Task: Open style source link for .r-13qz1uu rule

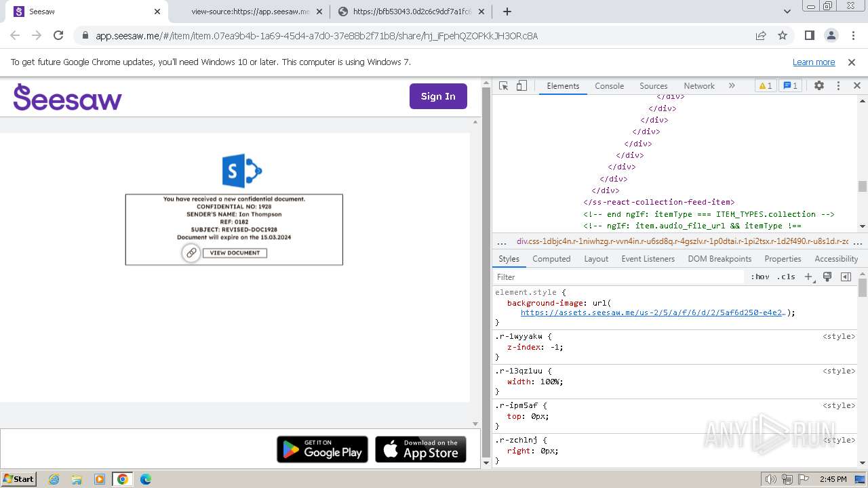Action: tap(839, 371)
